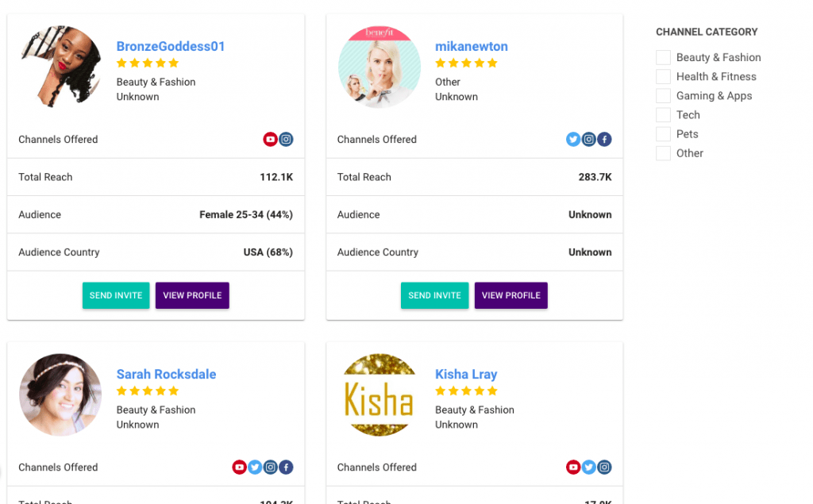Click mikanewton's Twitter channel icon
This screenshot has height=504, width=813.
573,140
